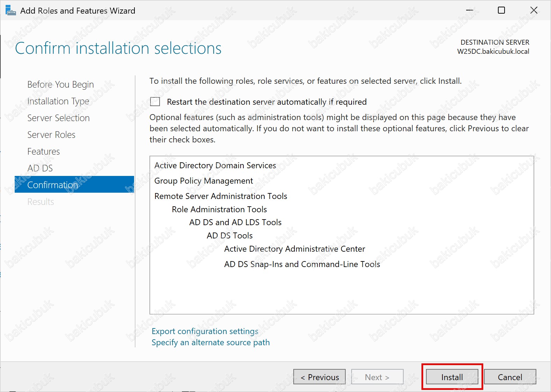
Task: Select the AD DS step in sidebar
Action: coord(40,168)
